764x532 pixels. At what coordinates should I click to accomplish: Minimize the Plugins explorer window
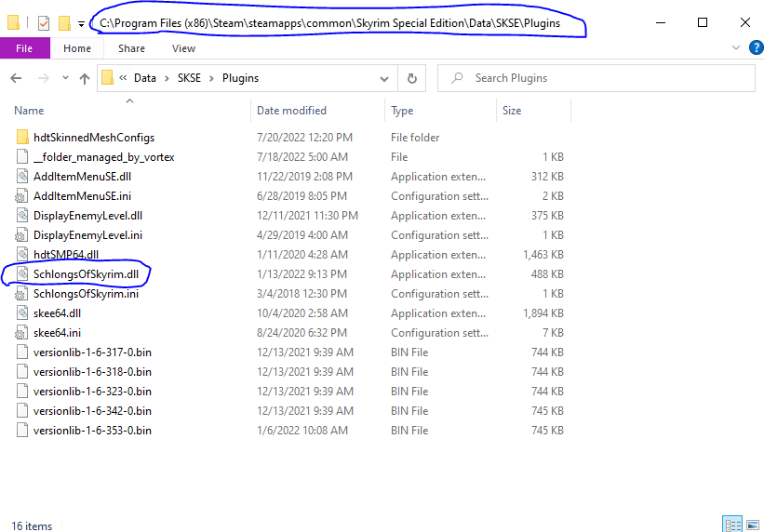click(660, 23)
